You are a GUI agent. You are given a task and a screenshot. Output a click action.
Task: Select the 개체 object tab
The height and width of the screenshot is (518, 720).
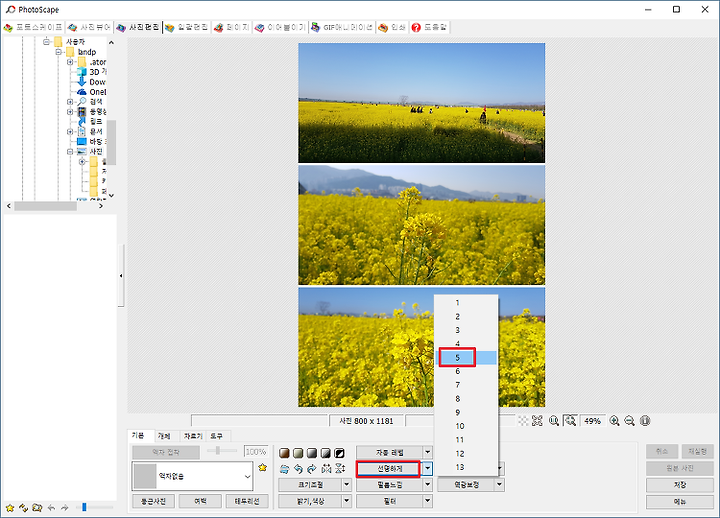pyautogui.click(x=164, y=436)
